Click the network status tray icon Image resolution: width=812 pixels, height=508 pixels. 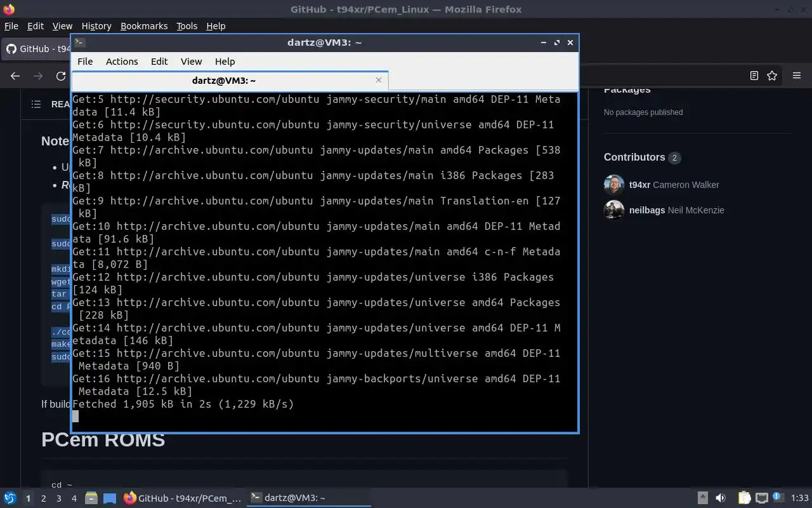(x=762, y=498)
